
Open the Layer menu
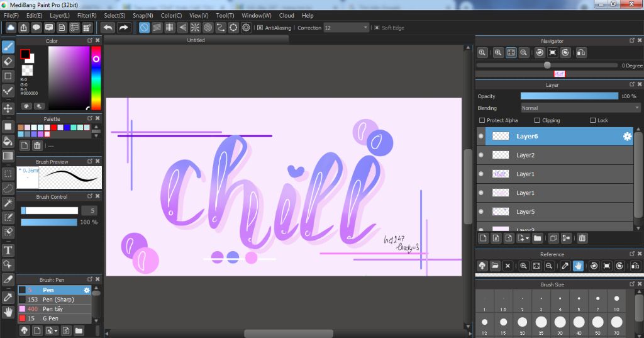tap(60, 15)
